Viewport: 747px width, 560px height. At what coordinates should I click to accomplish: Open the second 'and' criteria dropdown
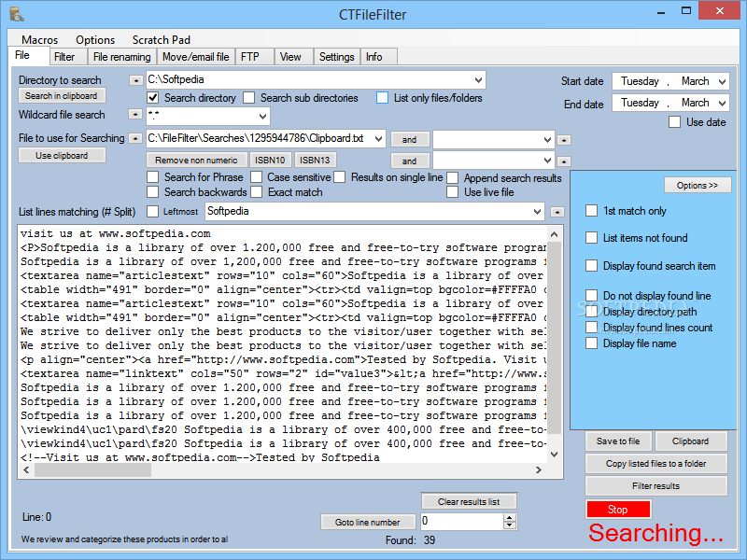pos(547,161)
